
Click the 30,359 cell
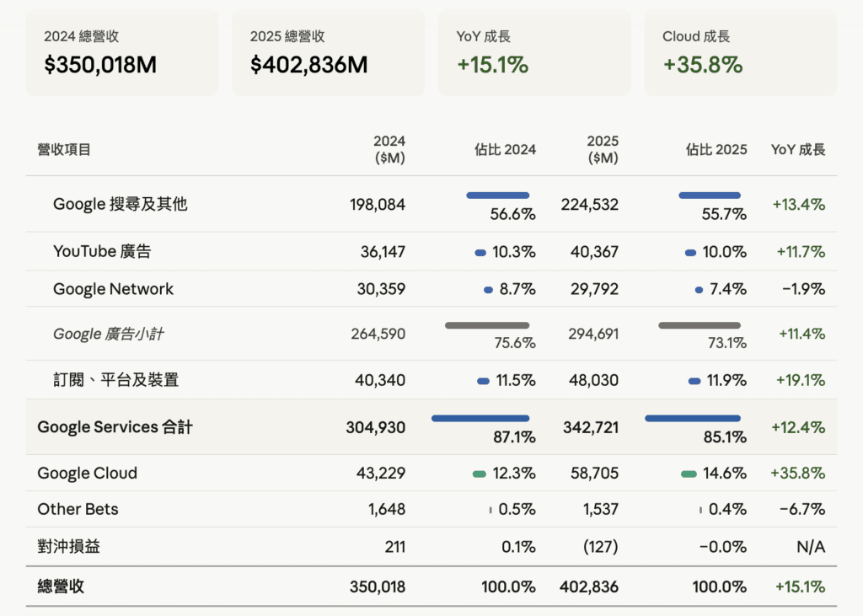coord(381,289)
